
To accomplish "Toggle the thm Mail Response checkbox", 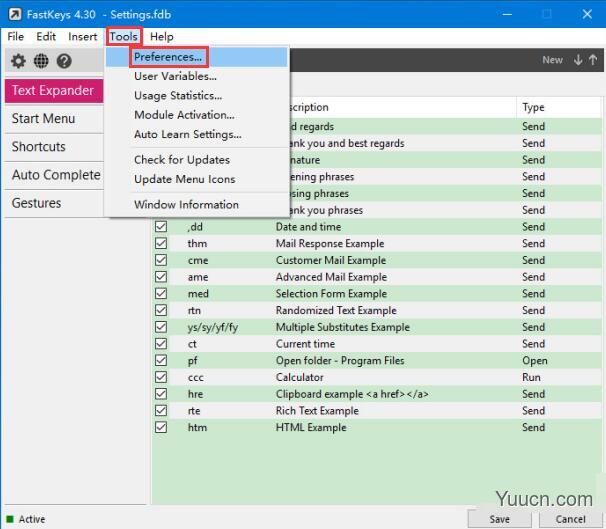I will tap(161, 243).
